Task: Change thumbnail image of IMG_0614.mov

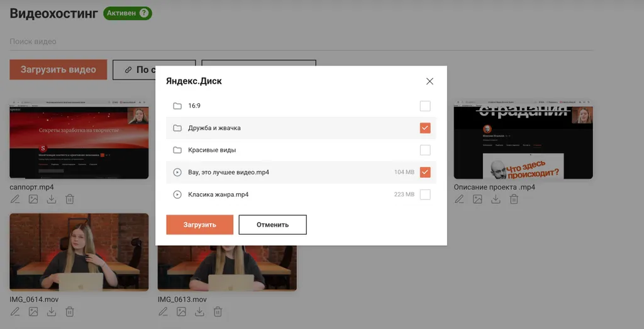Action: coord(33,312)
